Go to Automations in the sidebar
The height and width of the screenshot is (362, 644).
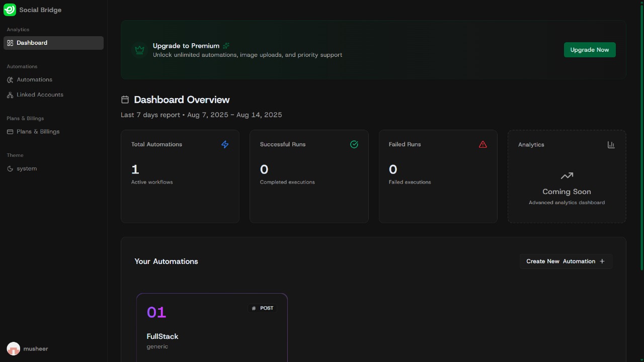click(x=34, y=79)
